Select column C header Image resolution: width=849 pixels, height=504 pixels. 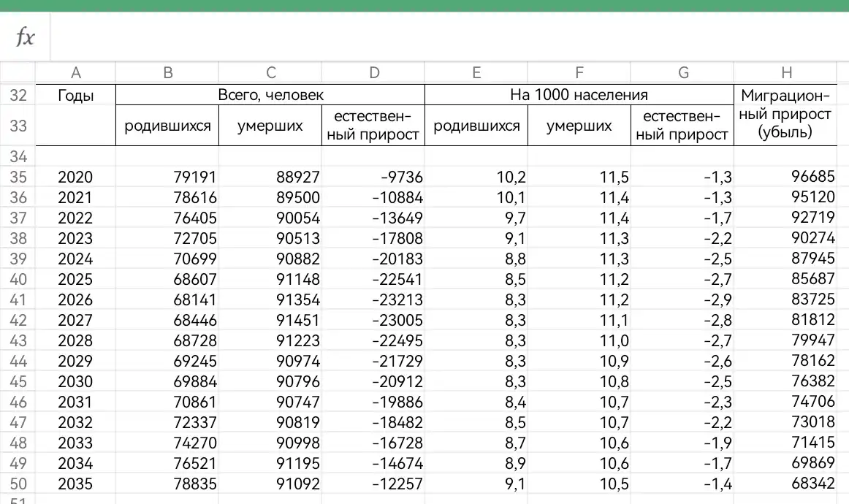270,72
